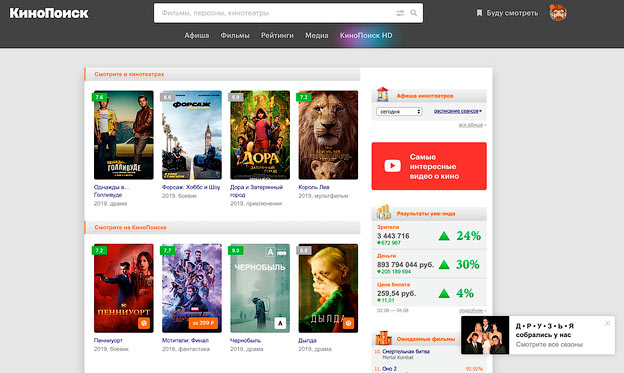Click the 'Король Лев' title link
624x373 pixels.
314,187
